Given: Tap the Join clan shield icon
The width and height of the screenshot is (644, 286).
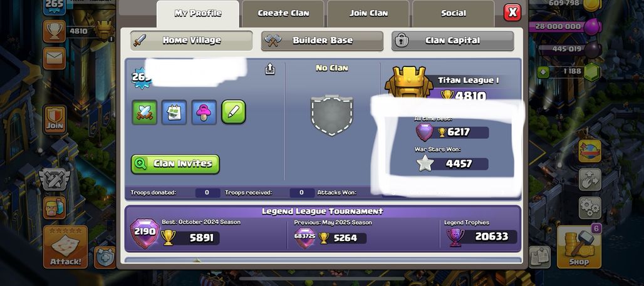Looking at the screenshot, I should click(55, 119).
